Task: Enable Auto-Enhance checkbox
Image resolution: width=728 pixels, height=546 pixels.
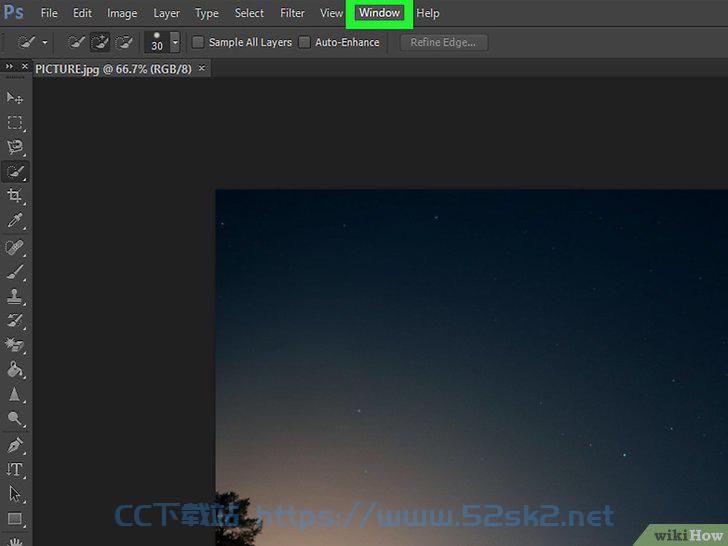Action: tap(305, 42)
